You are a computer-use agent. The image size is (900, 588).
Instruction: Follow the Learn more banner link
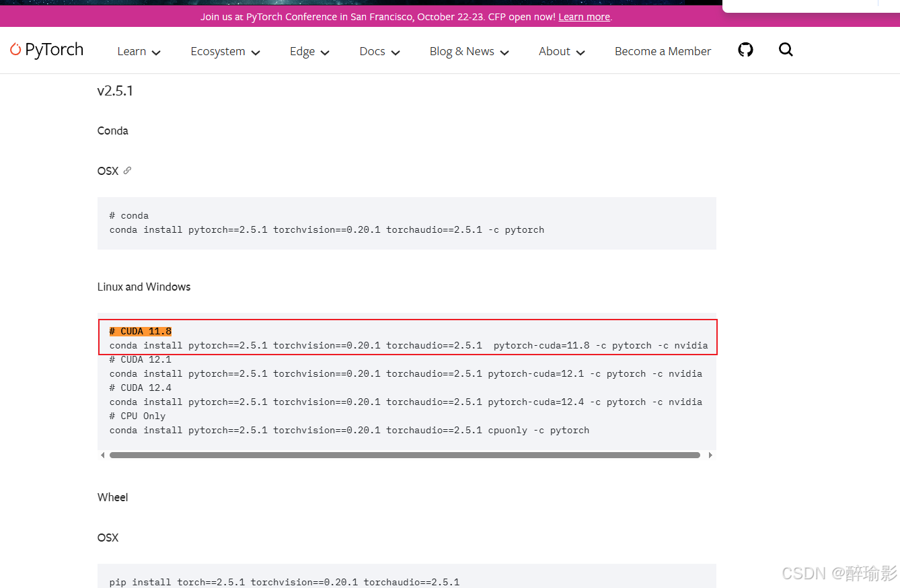[584, 17]
